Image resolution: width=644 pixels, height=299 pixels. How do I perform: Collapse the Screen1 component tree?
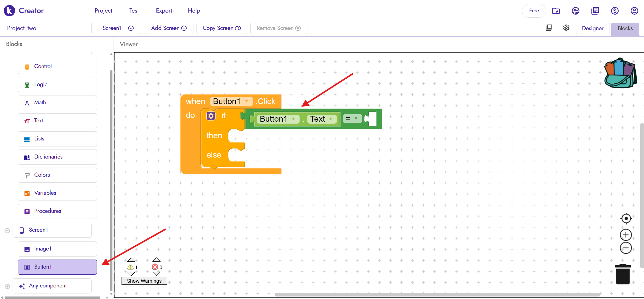tap(7, 230)
